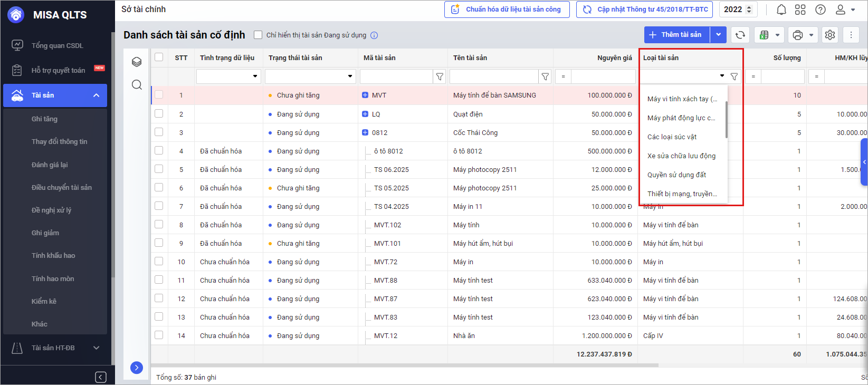Click the Tên tài sản filter input field

tap(493, 76)
